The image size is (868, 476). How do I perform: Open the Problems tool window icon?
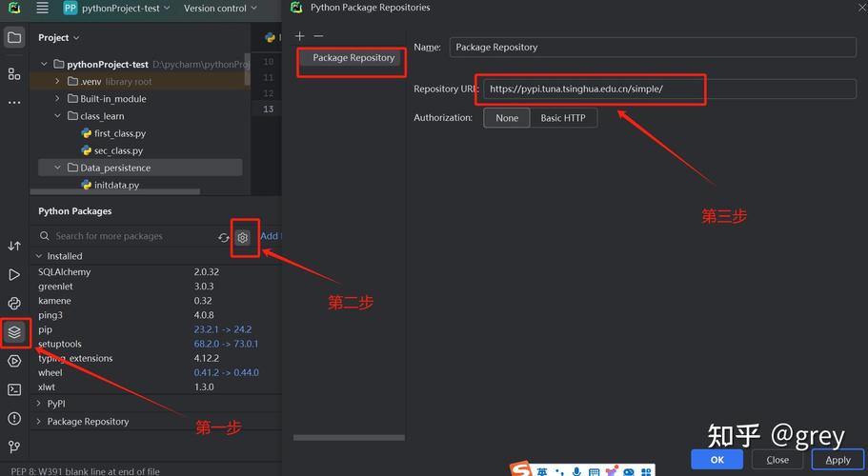pos(14,419)
